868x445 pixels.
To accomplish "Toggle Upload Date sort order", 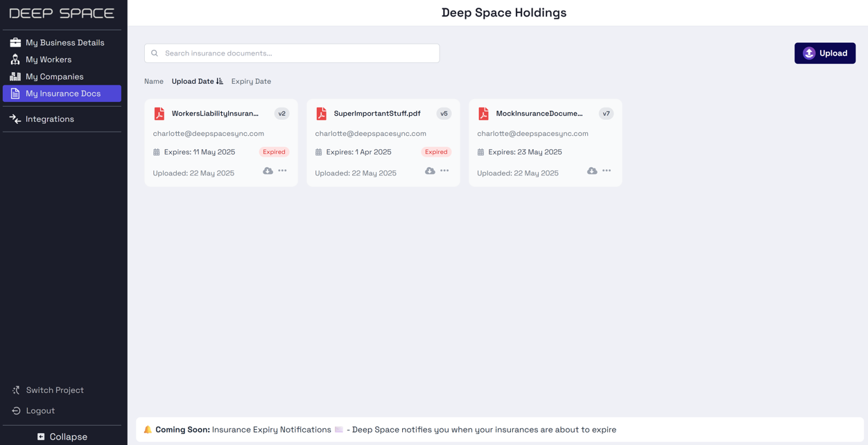I will [x=198, y=81].
